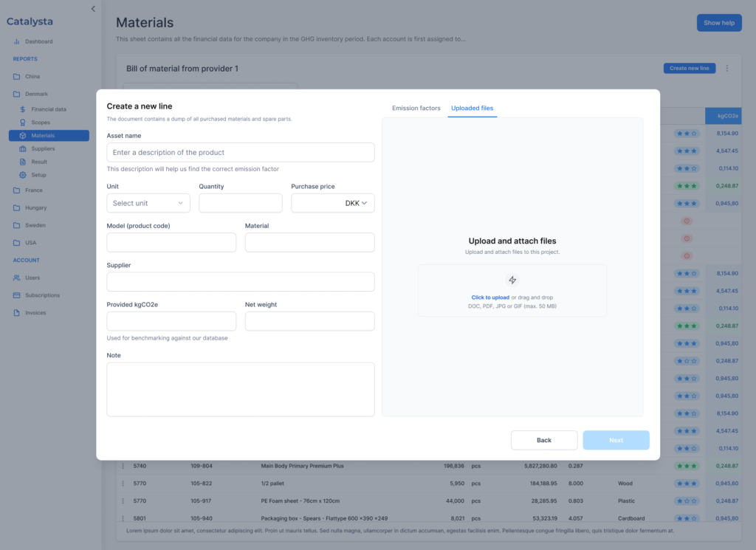Viewport: 756px width, 550px height.
Task: Click the Next button
Action: click(616, 440)
